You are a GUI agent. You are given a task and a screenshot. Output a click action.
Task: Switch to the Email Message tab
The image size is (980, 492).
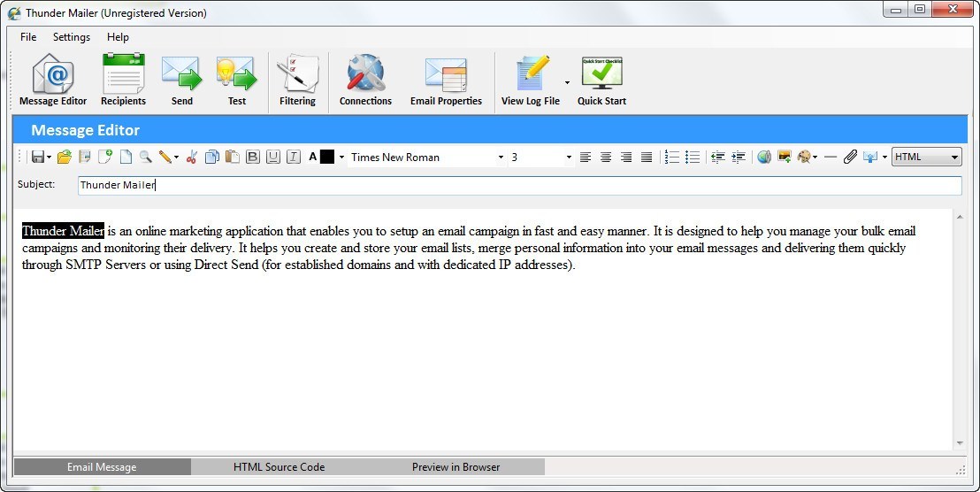coord(102,467)
